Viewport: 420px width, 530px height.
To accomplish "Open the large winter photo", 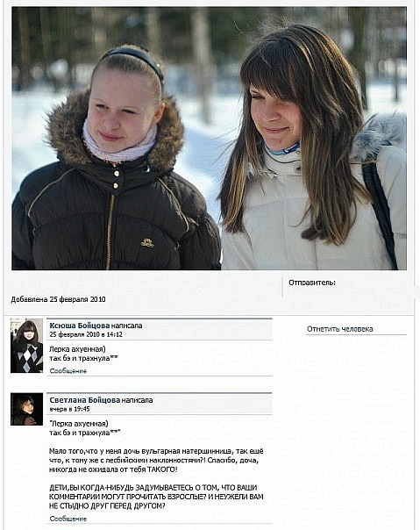I will pyautogui.click(x=210, y=139).
